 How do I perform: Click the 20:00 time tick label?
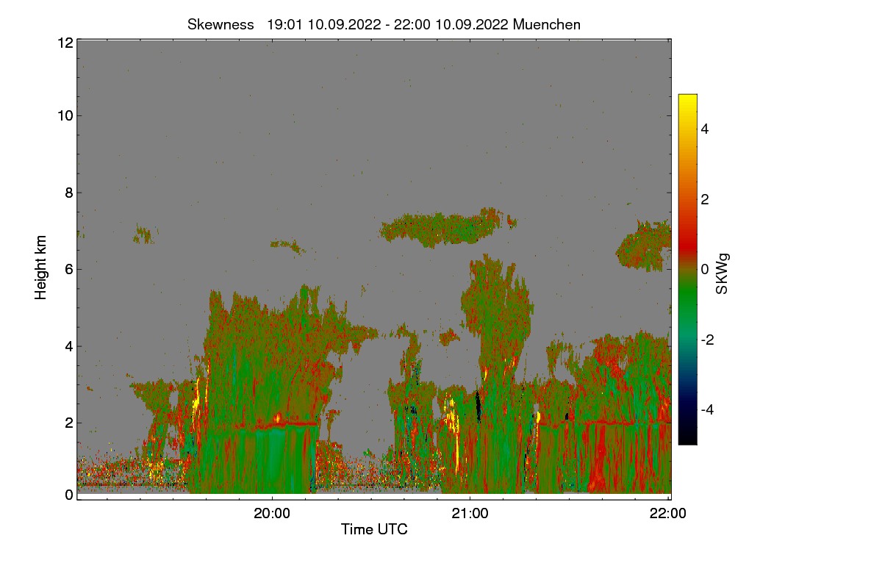(272, 514)
